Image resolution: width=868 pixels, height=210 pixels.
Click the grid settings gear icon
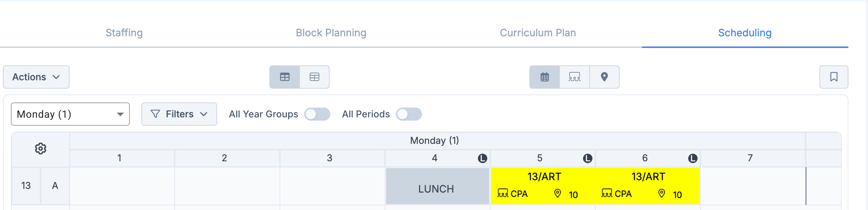pos(41,149)
